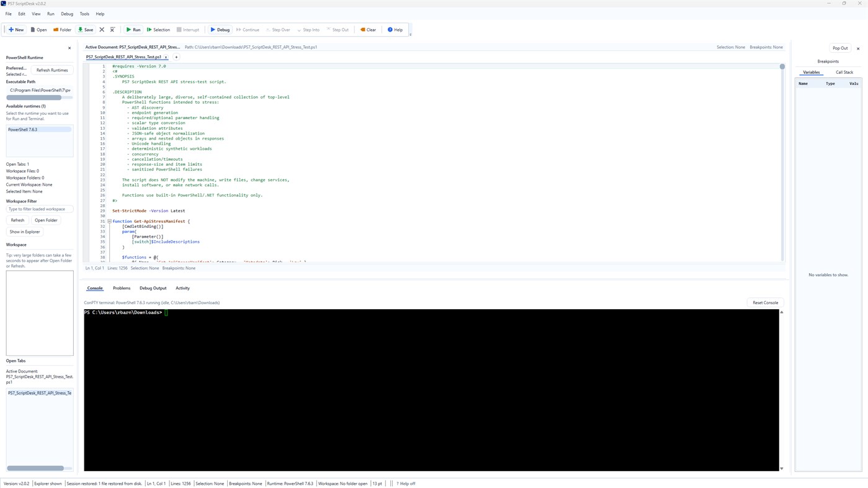The image size is (868, 488).
Task: Click Open file in the toolbar
Action: click(x=38, y=30)
